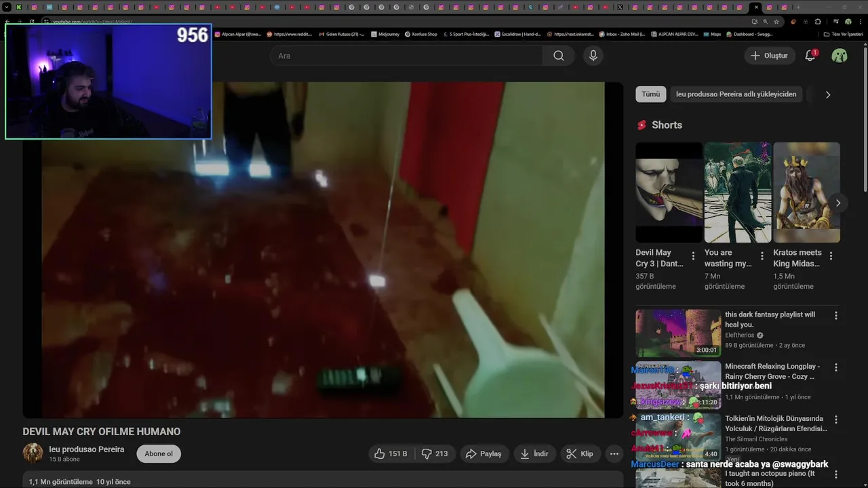
Task: Open options menu for Devil May Cry 3 Short
Action: tap(693, 256)
